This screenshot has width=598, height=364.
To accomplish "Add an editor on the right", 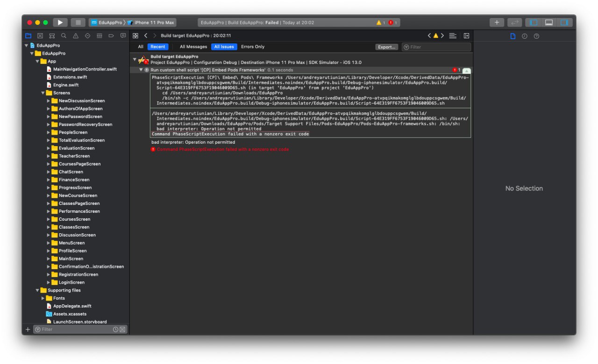I will (466, 35).
